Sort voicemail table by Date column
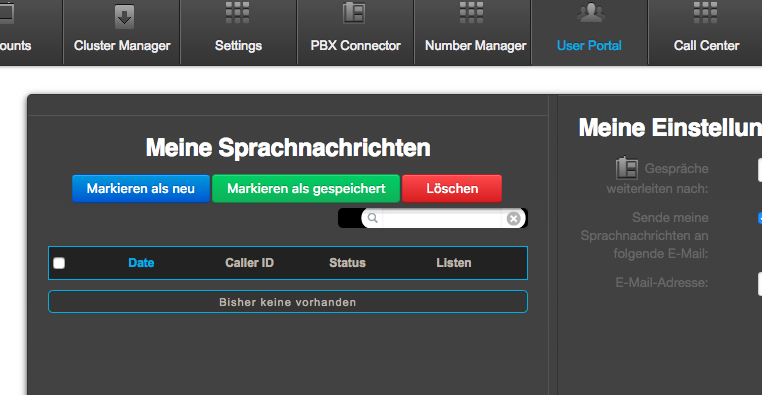Viewport: 762px width, 395px height. coord(141,263)
